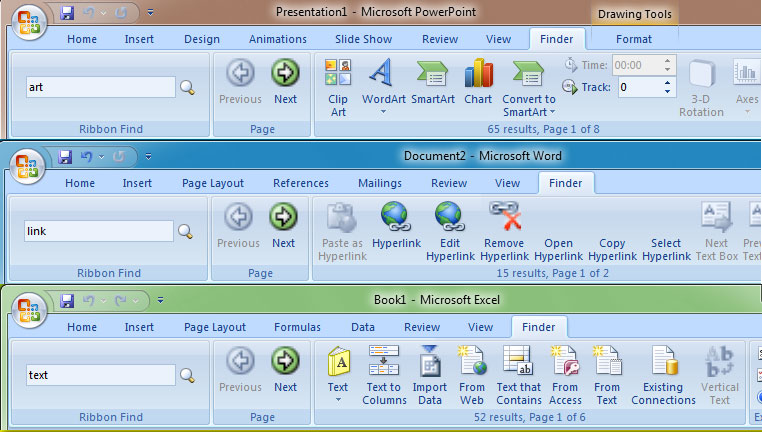The height and width of the screenshot is (433, 762).
Task: Open the Format tab under Drawing Tools
Action: (634, 39)
